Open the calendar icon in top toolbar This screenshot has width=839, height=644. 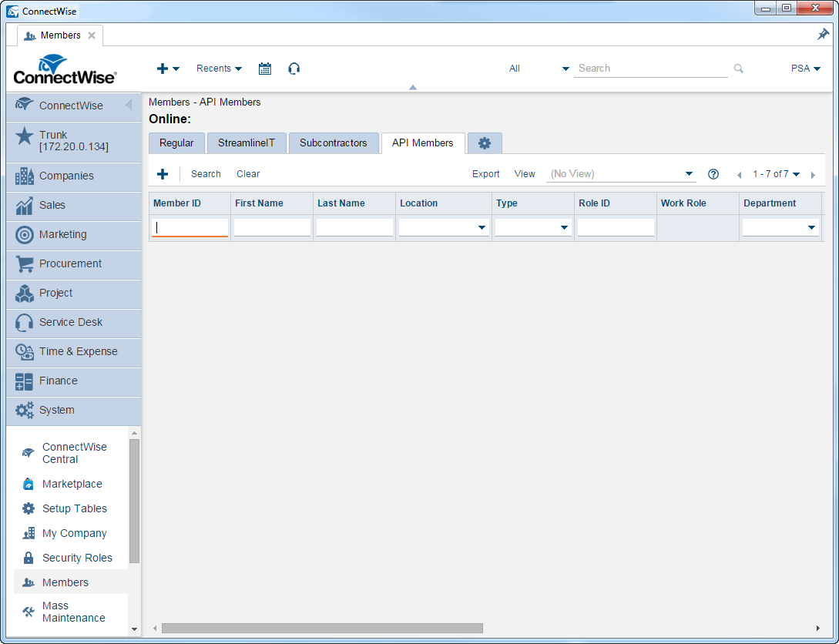pyautogui.click(x=265, y=69)
